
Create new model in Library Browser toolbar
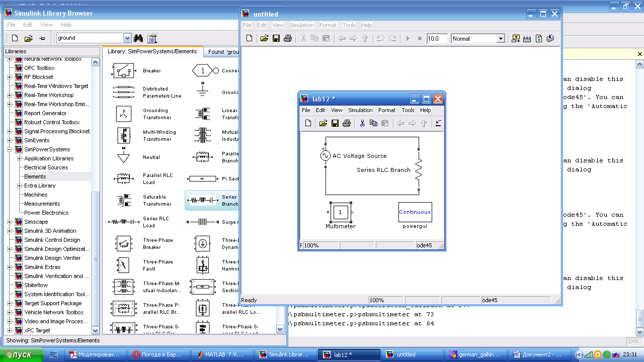point(15,38)
